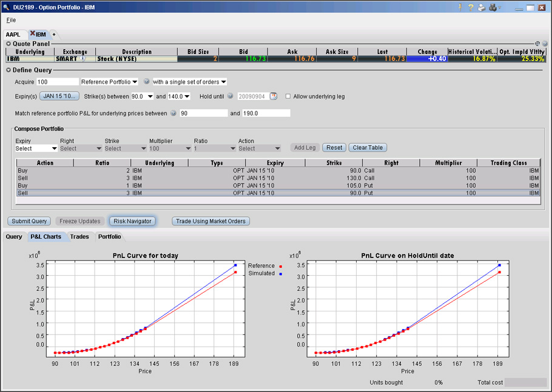Click lower underlying price field showing 90
This screenshot has width=552, height=392.
[x=204, y=113]
